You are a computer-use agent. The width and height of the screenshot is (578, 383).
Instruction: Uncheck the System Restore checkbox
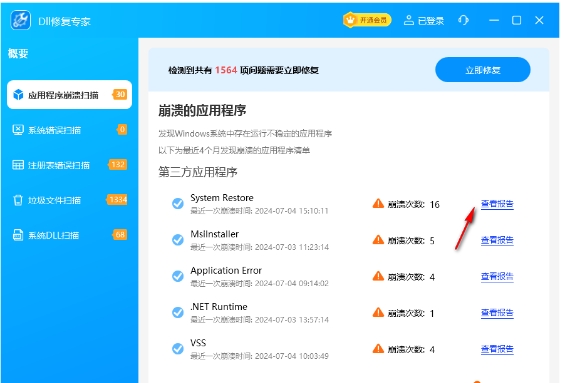pos(178,203)
